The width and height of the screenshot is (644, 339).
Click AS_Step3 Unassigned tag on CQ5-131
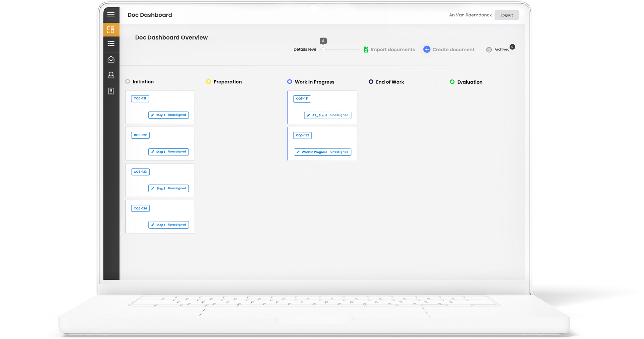pyautogui.click(x=328, y=115)
